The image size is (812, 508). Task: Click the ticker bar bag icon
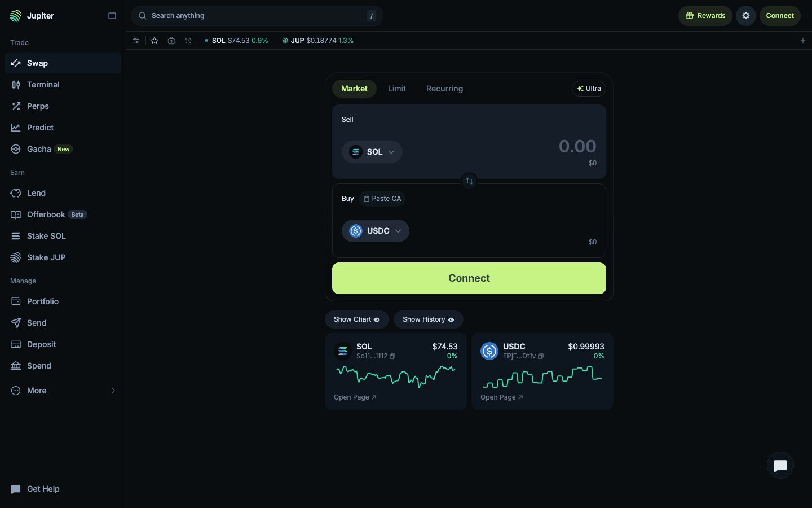point(171,41)
